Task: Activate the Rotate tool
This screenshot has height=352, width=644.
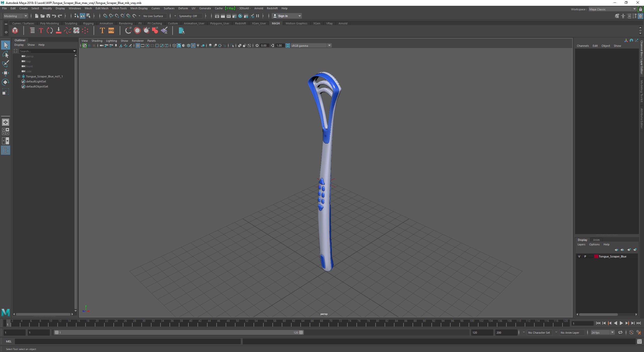Action: pyautogui.click(x=6, y=82)
